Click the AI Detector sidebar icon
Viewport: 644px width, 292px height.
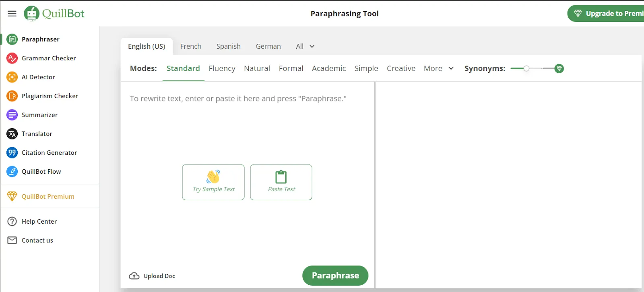point(12,77)
